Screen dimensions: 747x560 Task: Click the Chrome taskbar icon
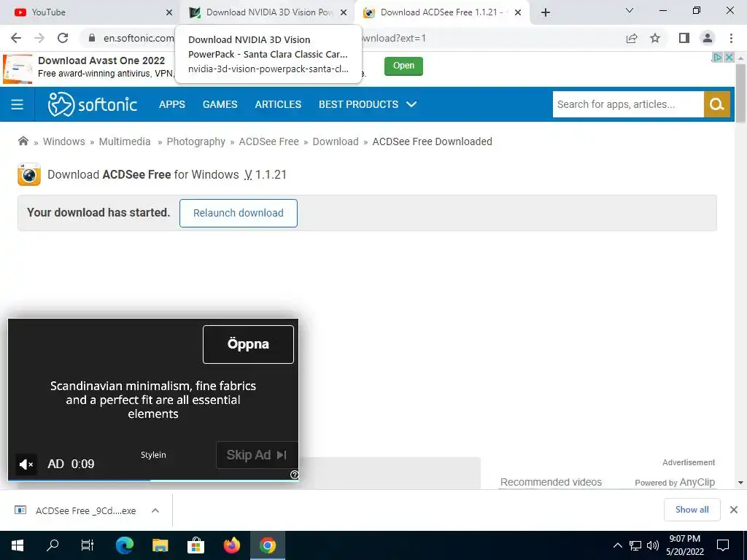click(268, 545)
